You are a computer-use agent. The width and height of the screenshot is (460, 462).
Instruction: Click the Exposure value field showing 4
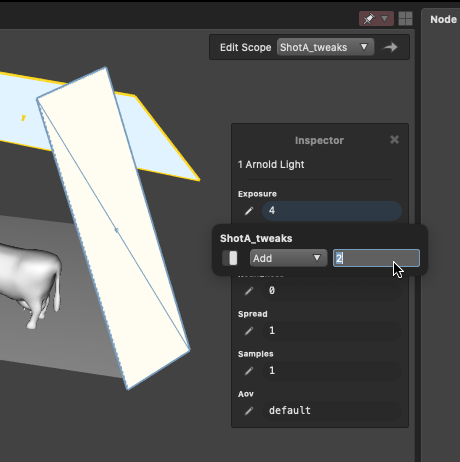click(332, 211)
